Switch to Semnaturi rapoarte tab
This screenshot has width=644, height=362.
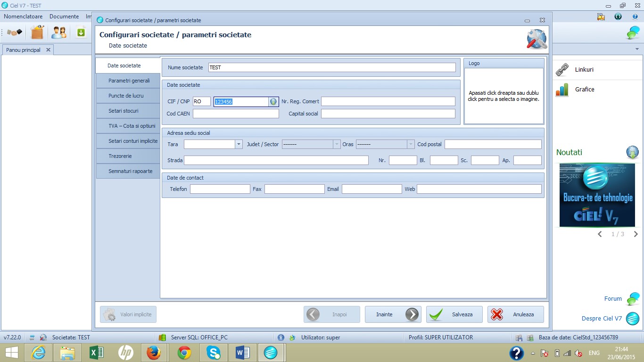pyautogui.click(x=128, y=171)
